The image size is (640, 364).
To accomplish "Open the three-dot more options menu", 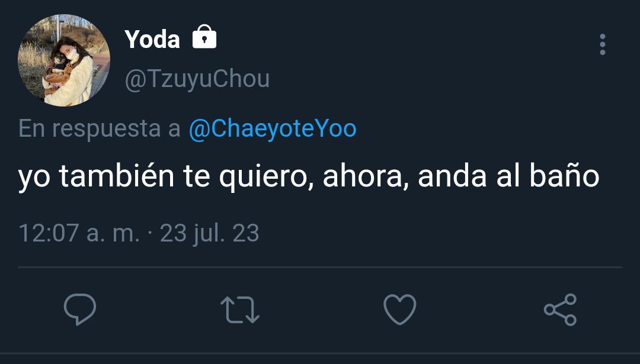I will point(603,44).
